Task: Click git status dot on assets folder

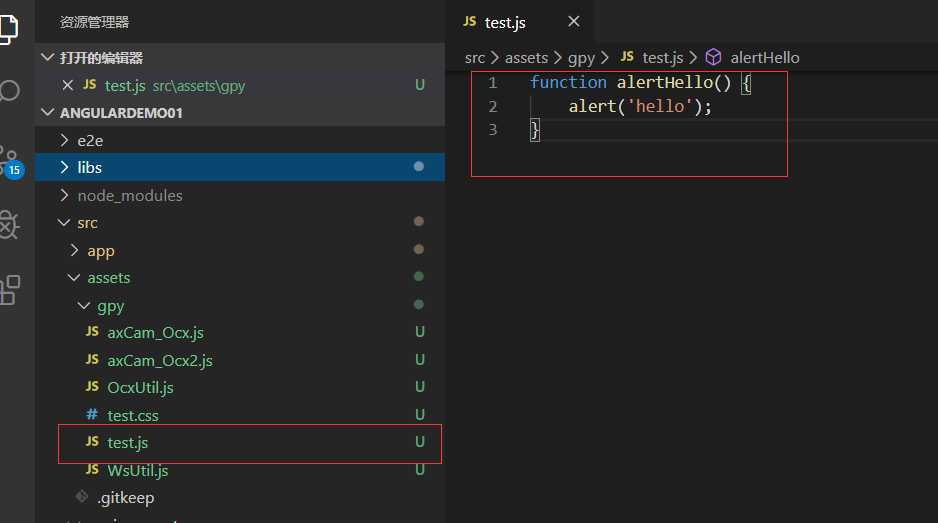Action: coord(419,276)
